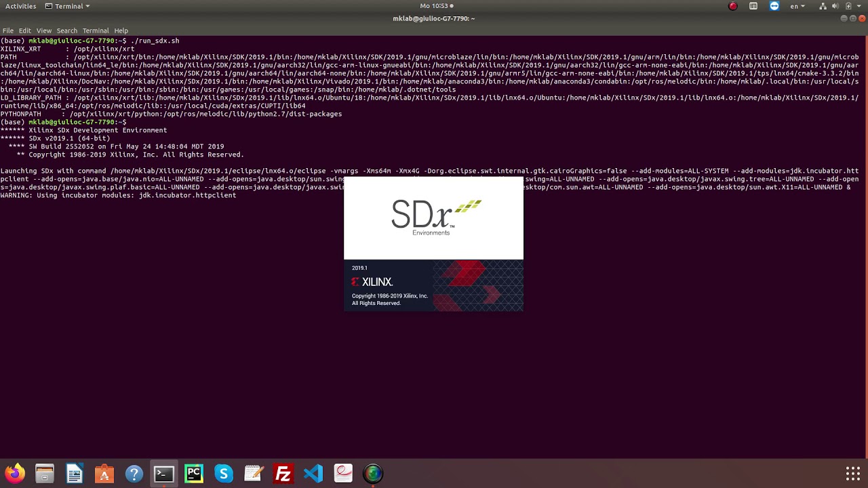Open the TeamViewer tray icon
Viewport: 868px width, 488px height.
tap(774, 6)
